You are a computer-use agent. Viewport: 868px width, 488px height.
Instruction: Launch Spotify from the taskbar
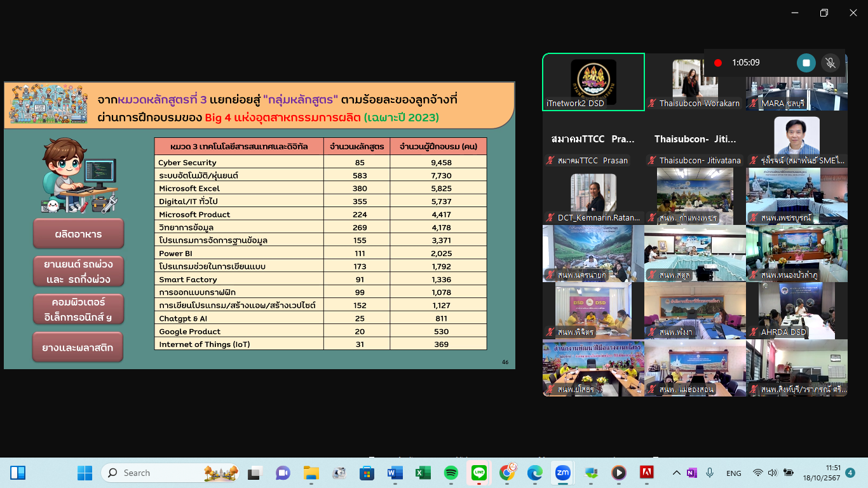click(451, 473)
